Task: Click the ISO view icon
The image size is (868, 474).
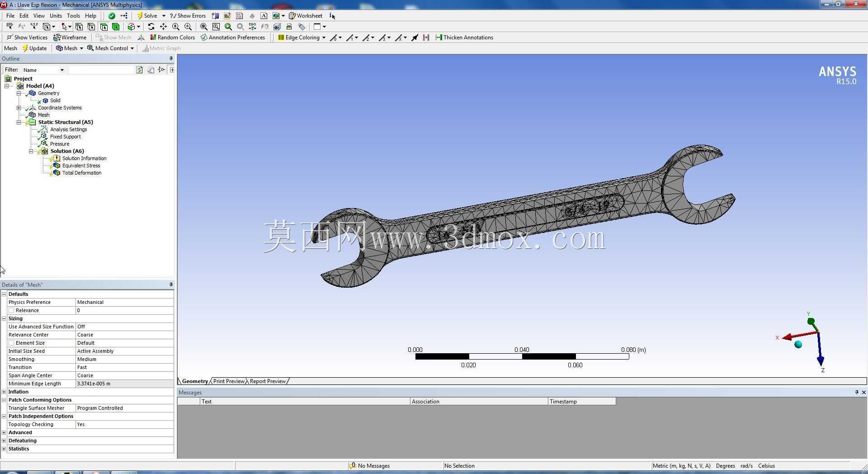Action: [x=252, y=27]
